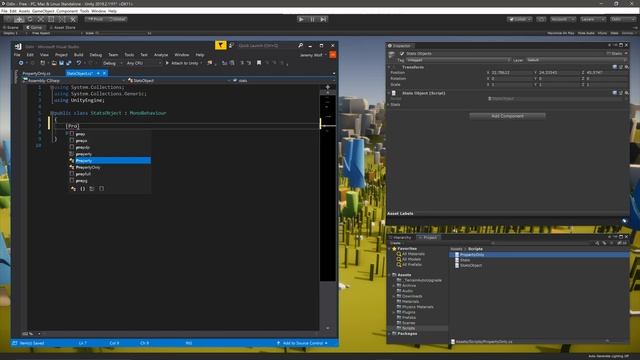Click the Add Component button
The height and width of the screenshot is (360, 640).
click(x=507, y=116)
